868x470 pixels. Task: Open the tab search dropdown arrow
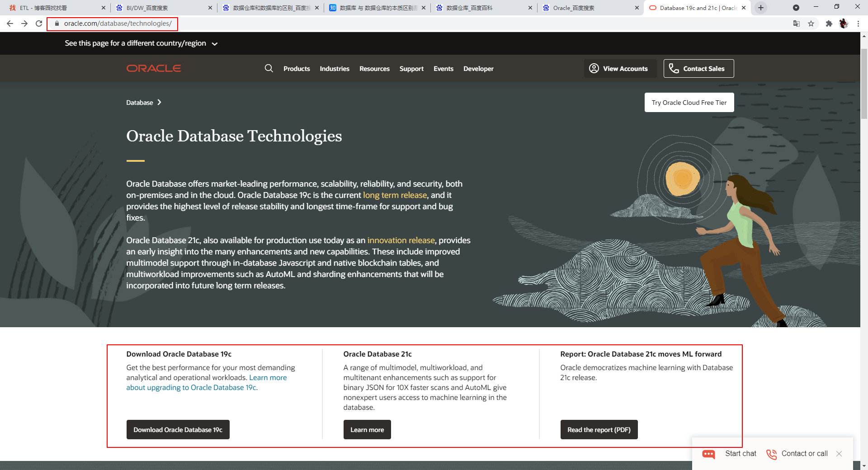pos(796,8)
